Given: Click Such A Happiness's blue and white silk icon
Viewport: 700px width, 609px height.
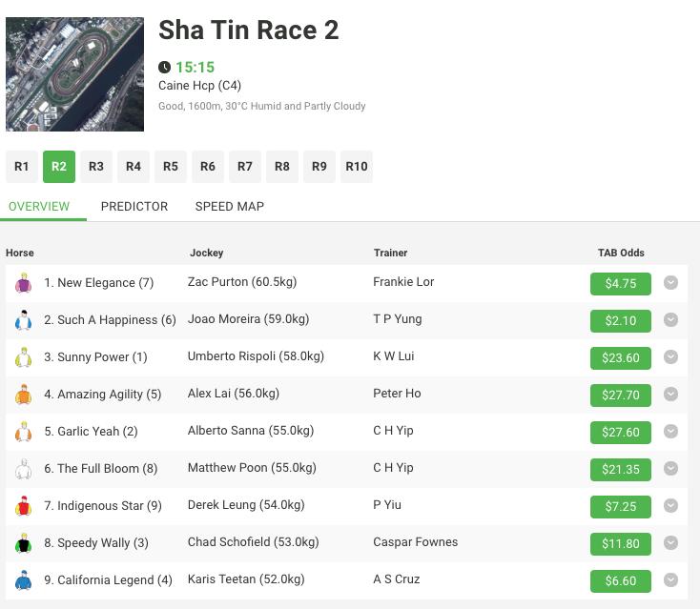Looking at the screenshot, I should (x=24, y=320).
